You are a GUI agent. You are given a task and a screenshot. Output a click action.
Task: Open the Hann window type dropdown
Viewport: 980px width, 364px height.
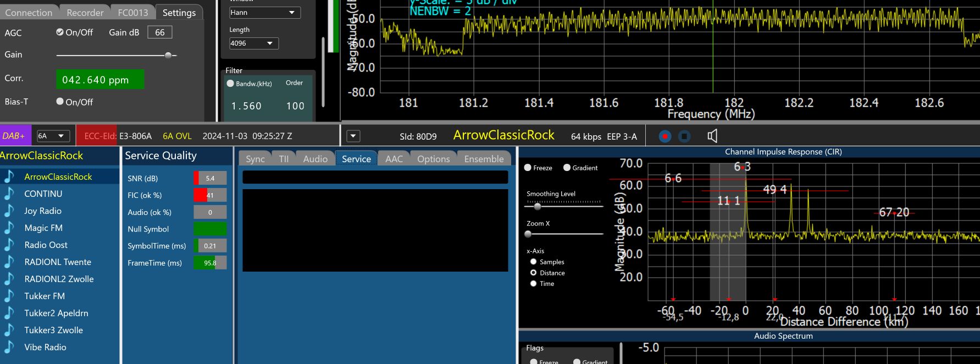pos(264,12)
